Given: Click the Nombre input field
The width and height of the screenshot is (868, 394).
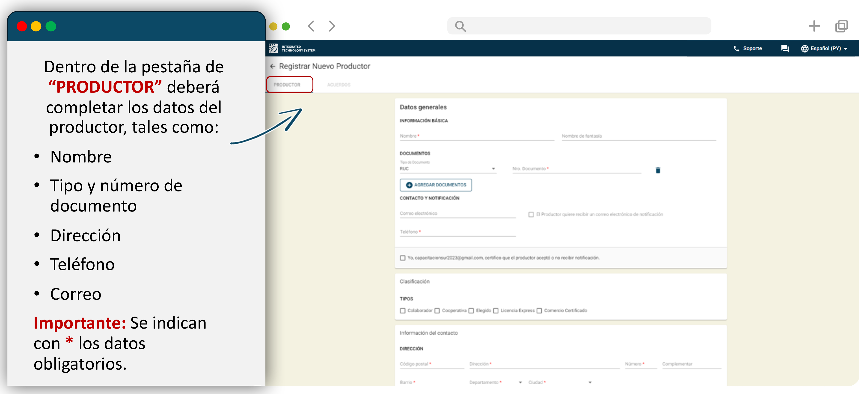Looking at the screenshot, I should (476, 136).
